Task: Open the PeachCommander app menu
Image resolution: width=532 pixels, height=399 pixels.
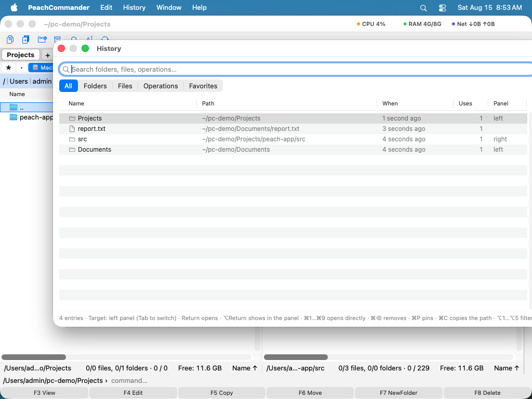Action: point(59,7)
